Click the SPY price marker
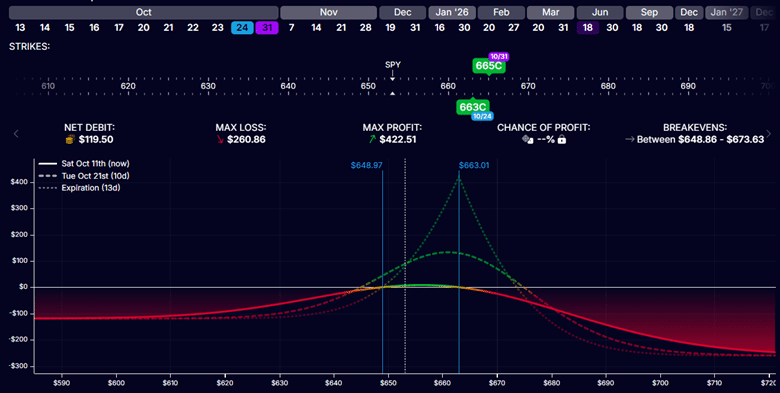This screenshot has width=780, height=393. click(392, 65)
